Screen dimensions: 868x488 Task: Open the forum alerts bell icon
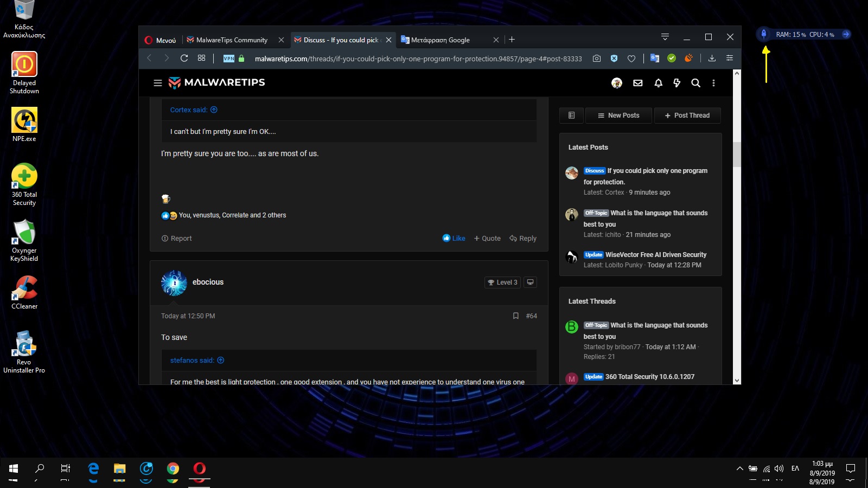tap(658, 83)
